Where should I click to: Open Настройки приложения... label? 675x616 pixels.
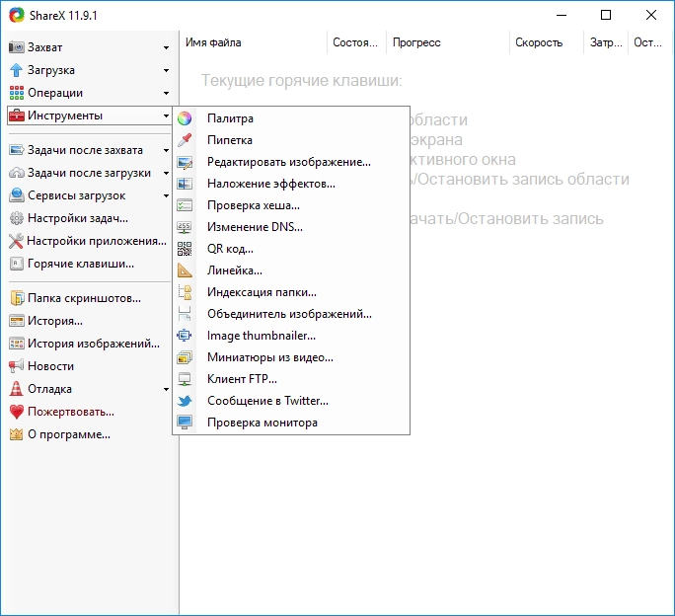tap(97, 241)
